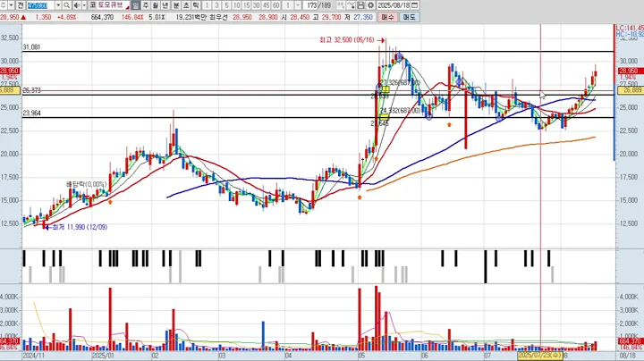
Task: Click the save chart diskette icon
Action: [360, 5]
